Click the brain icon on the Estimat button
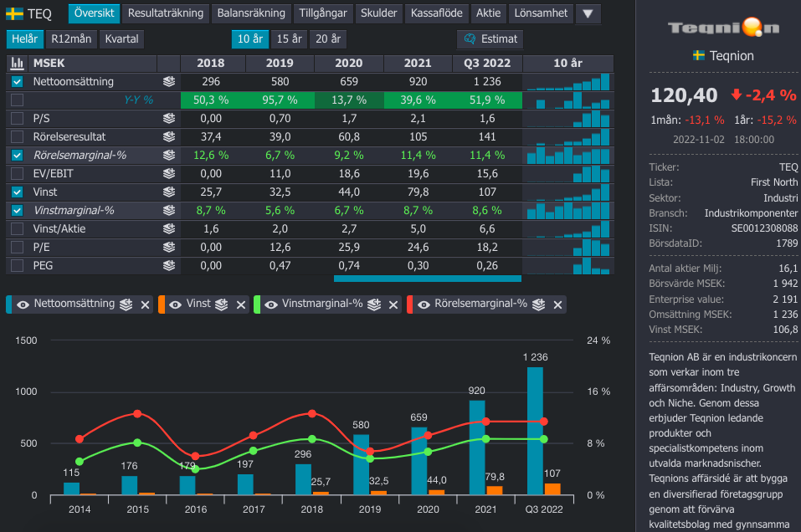The width and height of the screenshot is (801, 532). [x=470, y=38]
